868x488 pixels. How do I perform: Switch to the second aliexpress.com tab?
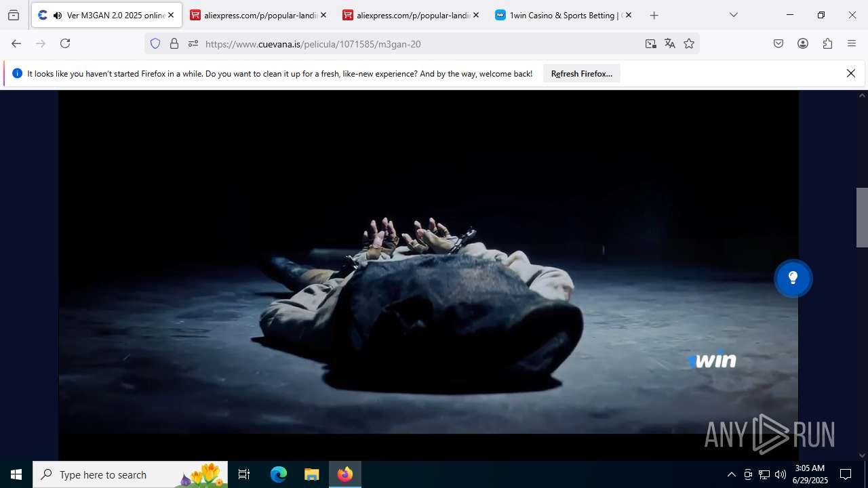click(412, 15)
